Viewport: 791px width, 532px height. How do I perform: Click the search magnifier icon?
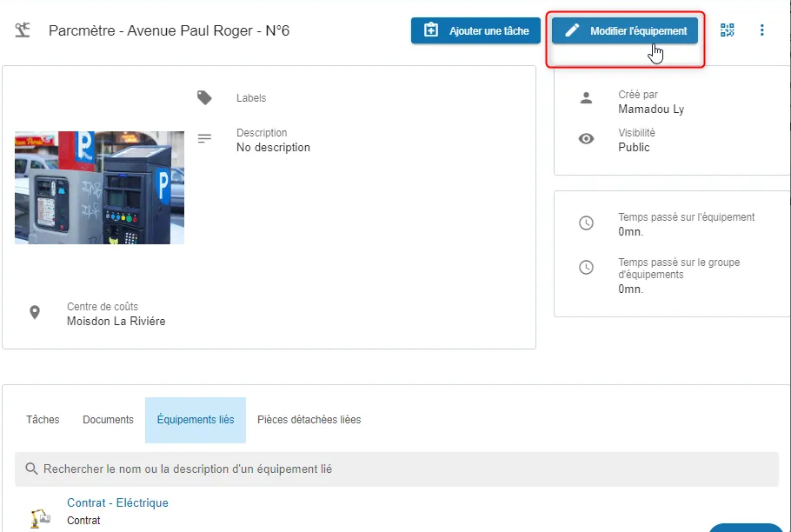tap(31, 469)
